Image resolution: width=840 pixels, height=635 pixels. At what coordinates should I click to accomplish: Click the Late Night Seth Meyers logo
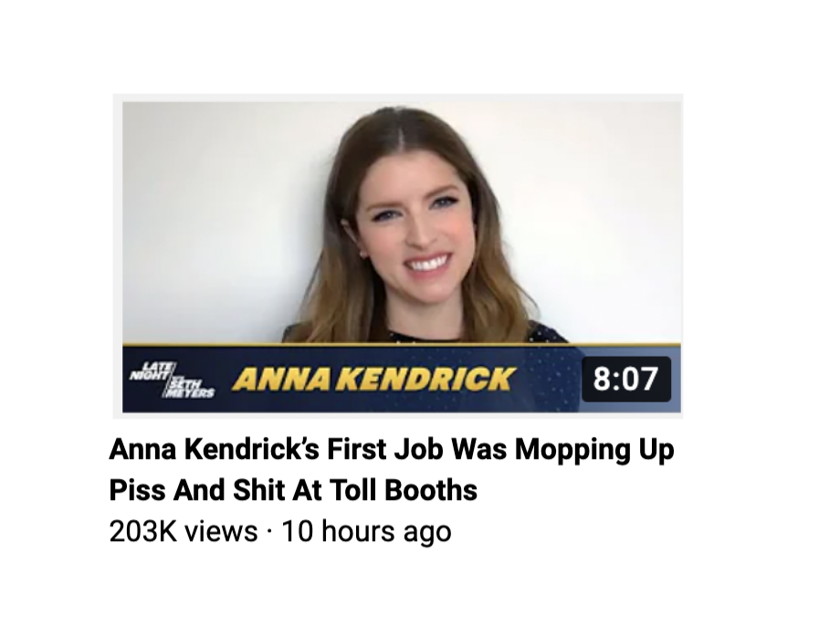point(172,380)
